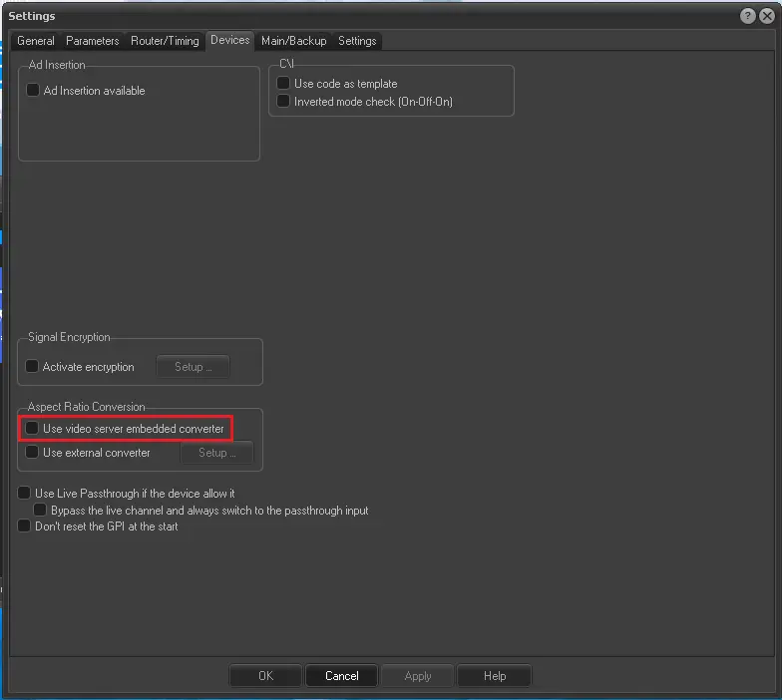
Task: Click Cancel to dismiss settings
Action: [341, 676]
